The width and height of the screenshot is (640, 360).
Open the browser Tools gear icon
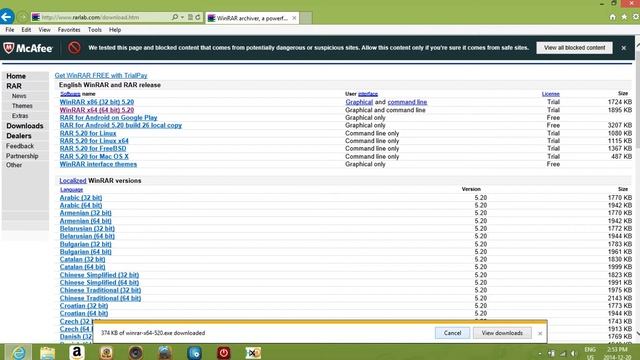[636, 17]
